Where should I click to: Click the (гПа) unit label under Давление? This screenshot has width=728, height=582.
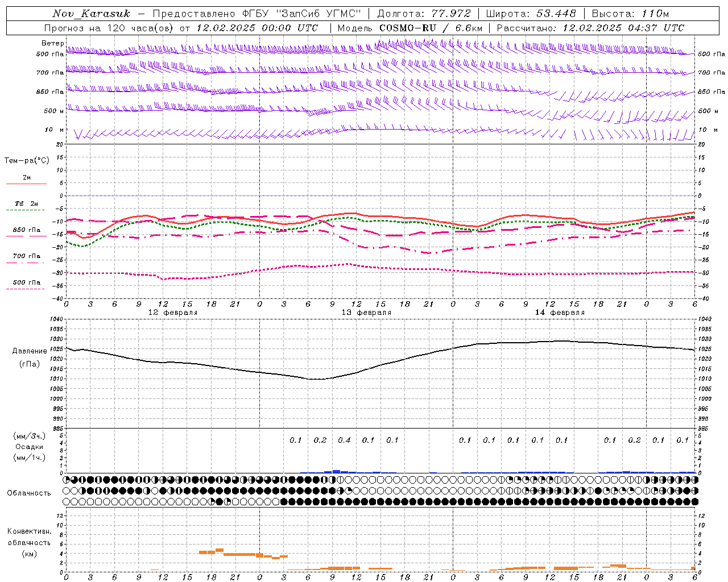(x=29, y=364)
